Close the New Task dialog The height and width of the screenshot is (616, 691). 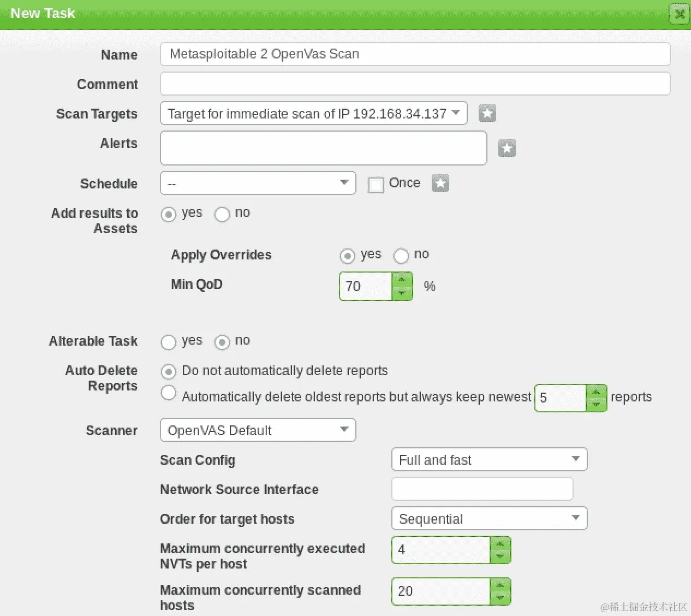point(680,14)
